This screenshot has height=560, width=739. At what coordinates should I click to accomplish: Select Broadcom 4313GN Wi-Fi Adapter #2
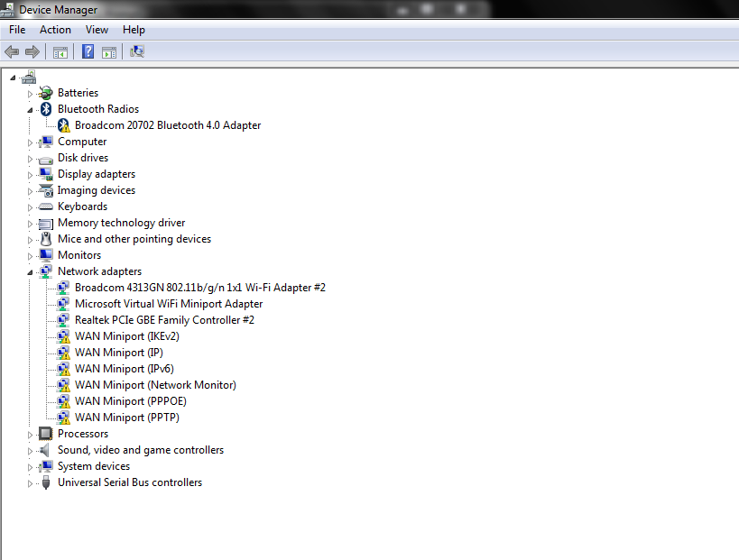[199, 288]
